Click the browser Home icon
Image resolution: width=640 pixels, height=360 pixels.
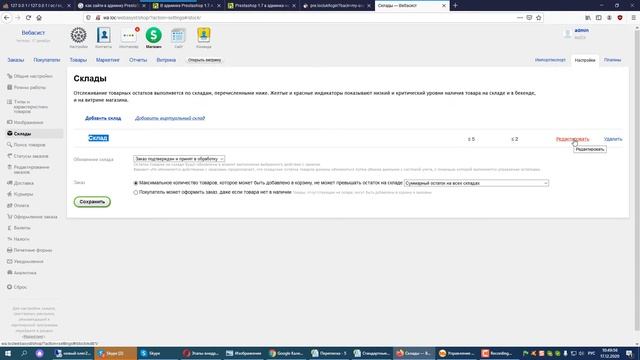(39, 18)
